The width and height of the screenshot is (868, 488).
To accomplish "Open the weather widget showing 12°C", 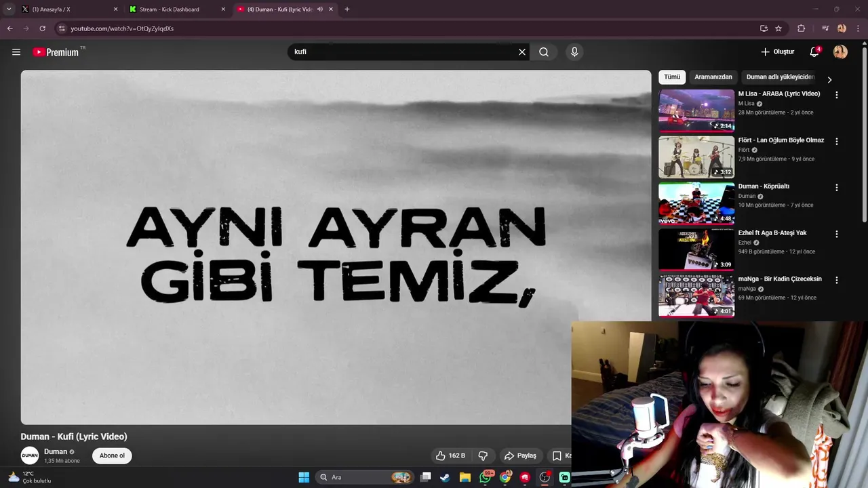I will (28, 477).
